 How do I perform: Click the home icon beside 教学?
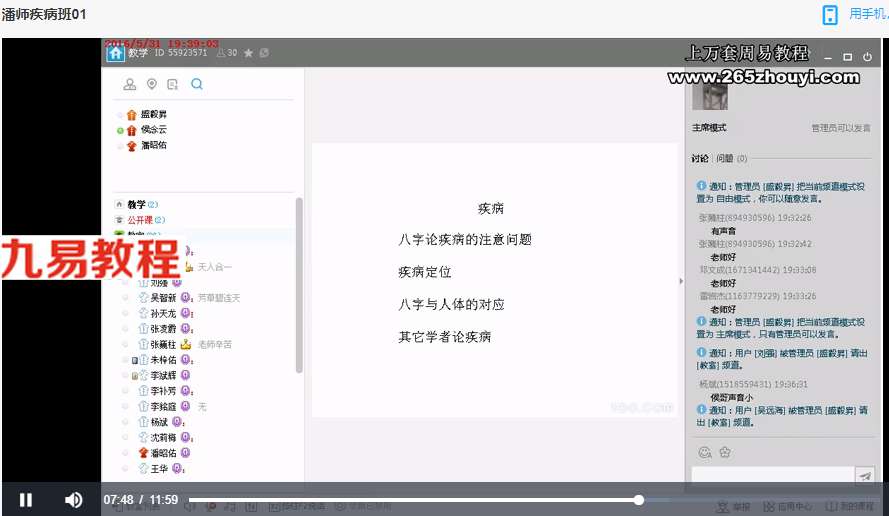point(116,53)
